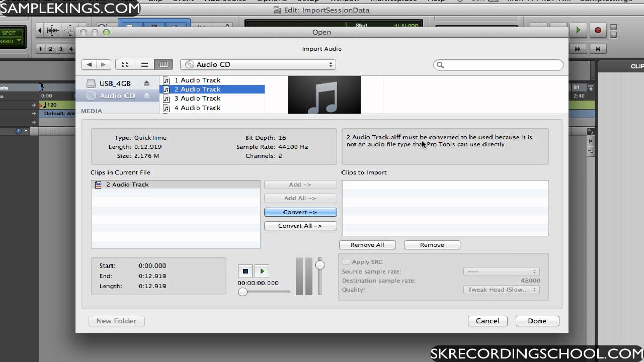Click the Remove All button
644x362 pixels.
point(367,245)
